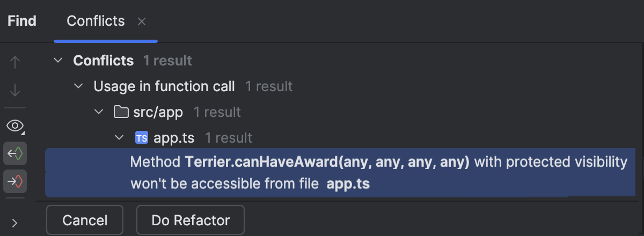Collapse the Usage in function call node
The image size is (644, 236).
(x=78, y=86)
